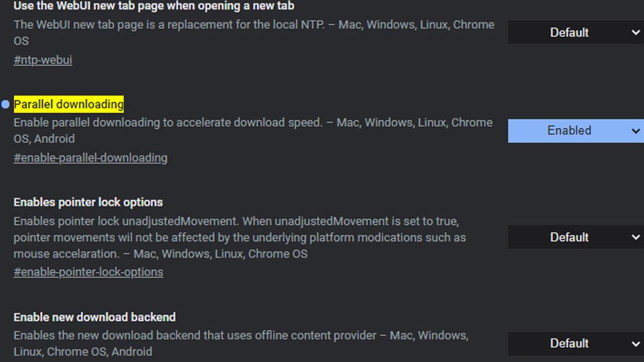Viewport: 644px width, 362px height.
Task: Follow the #enable-parallel-downloading link
Action: [x=90, y=158]
